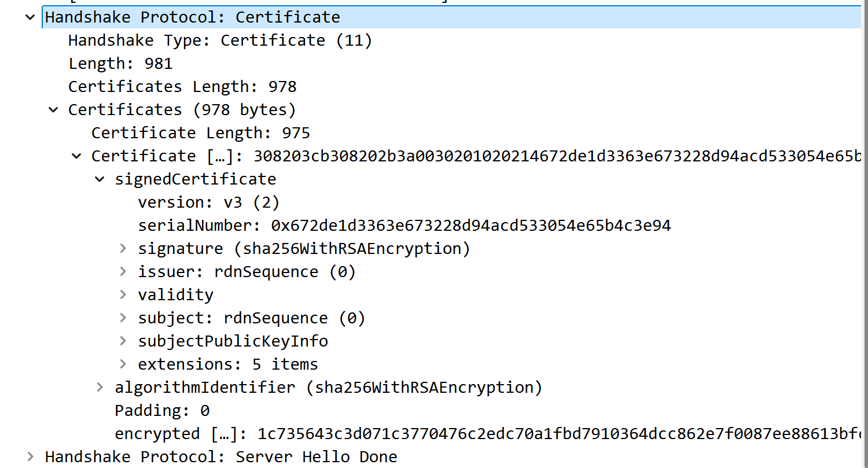868x468 pixels.
Task: Collapse the Certificates (978 bytes) node
Action: click(x=53, y=110)
